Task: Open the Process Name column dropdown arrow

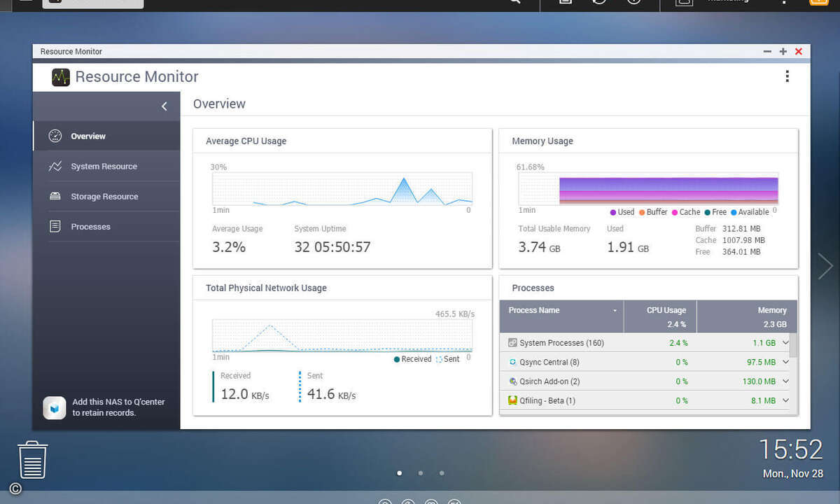Action: pyautogui.click(x=615, y=311)
